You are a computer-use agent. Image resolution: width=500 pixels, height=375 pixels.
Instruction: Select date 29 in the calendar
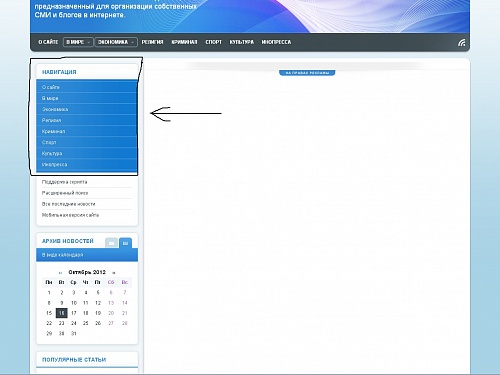coord(49,333)
